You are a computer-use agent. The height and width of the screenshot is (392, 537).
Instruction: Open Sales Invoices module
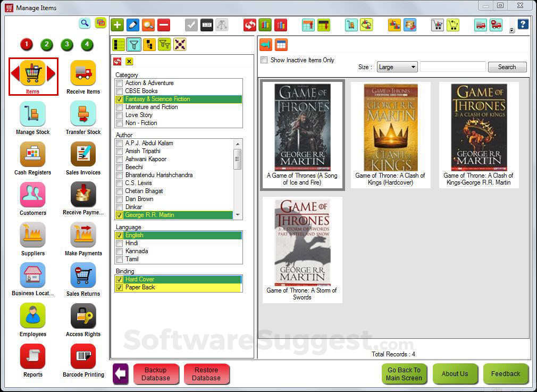83,159
